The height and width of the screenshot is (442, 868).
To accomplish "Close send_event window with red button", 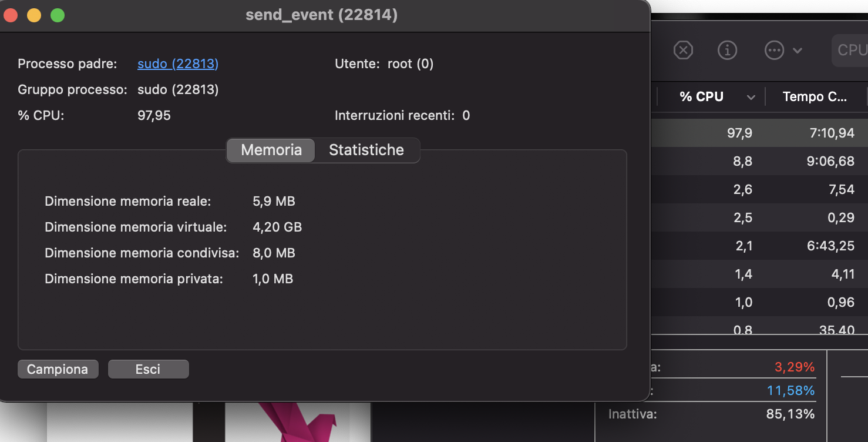I will (x=11, y=15).
